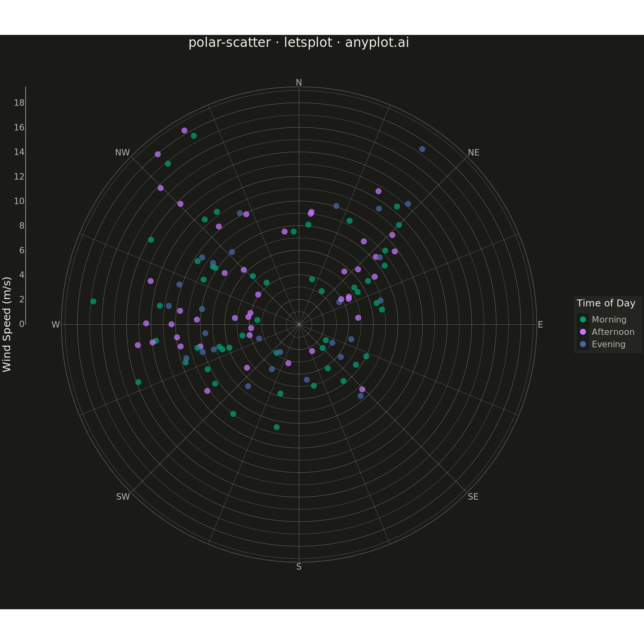This screenshot has height=644, width=644.
Task: Click the NW compass label
Action: coord(122,152)
